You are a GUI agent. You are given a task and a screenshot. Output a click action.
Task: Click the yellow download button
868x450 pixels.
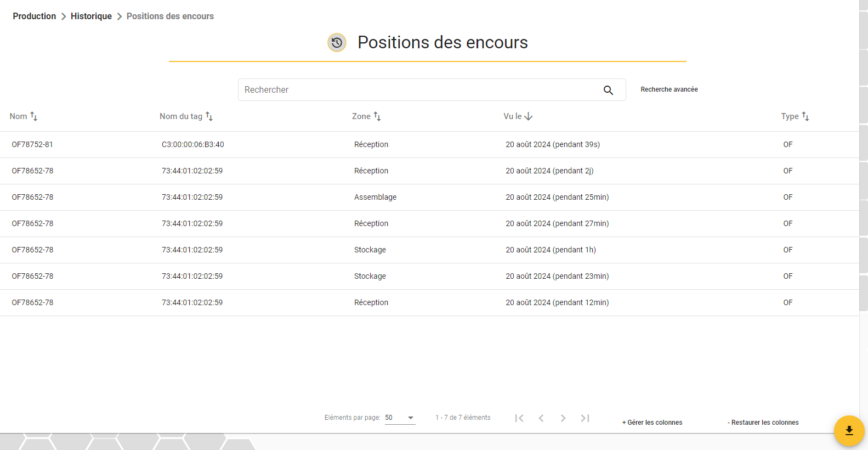(x=849, y=431)
